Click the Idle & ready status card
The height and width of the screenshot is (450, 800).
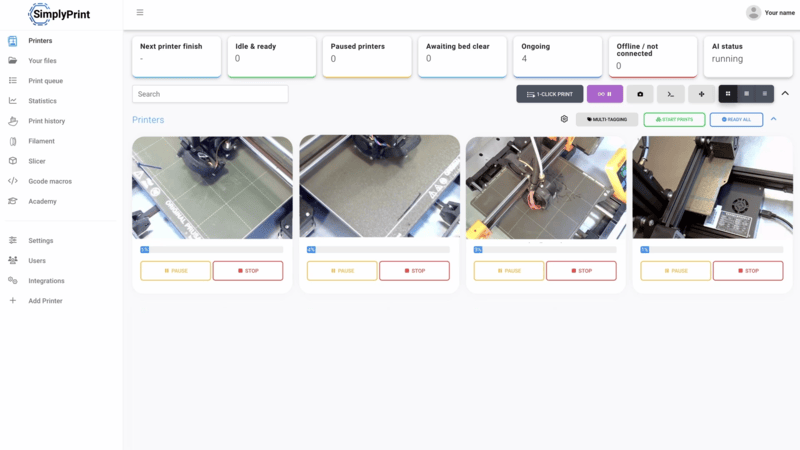271,57
